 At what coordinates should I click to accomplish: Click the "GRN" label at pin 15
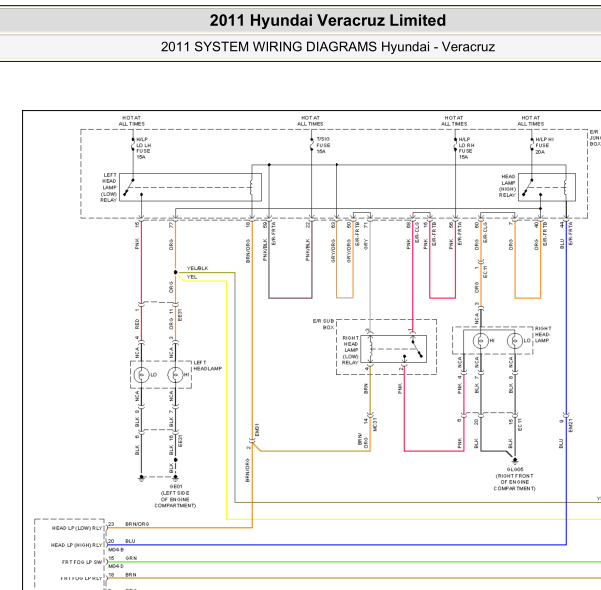pos(131,558)
